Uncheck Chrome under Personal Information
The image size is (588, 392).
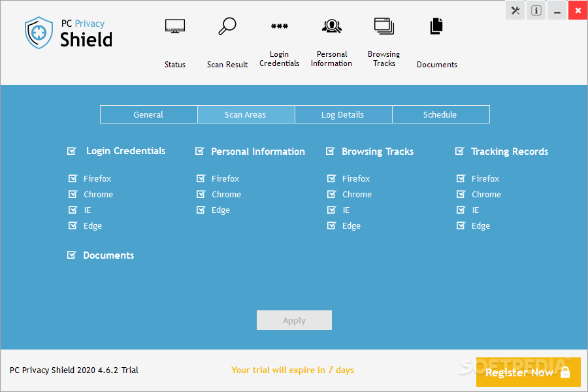pyautogui.click(x=201, y=194)
